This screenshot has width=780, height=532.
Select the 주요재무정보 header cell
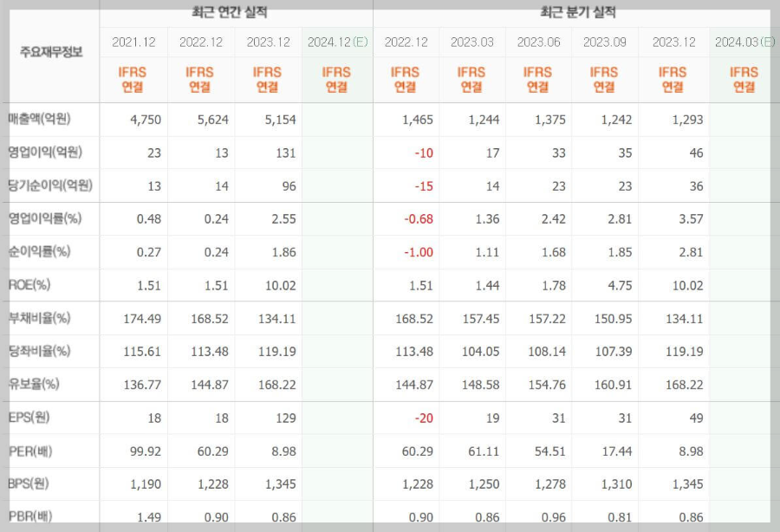coord(51,52)
